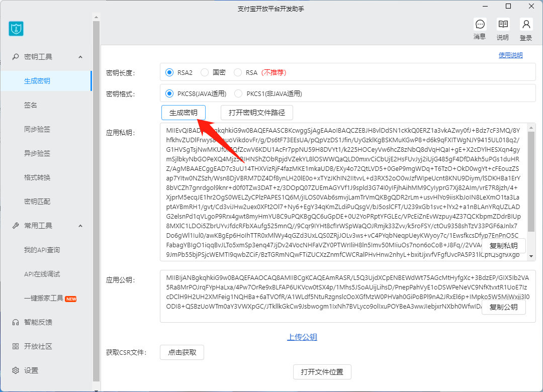Open the 说明 documentation book icon
Viewport: 543px width, 392px height.
503,24
